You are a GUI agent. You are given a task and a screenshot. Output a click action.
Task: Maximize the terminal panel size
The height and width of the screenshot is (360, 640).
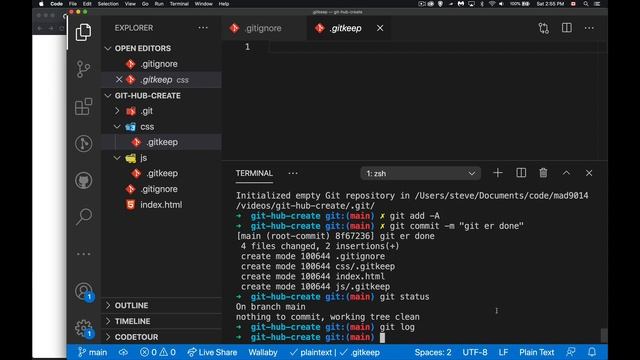(566, 173)
